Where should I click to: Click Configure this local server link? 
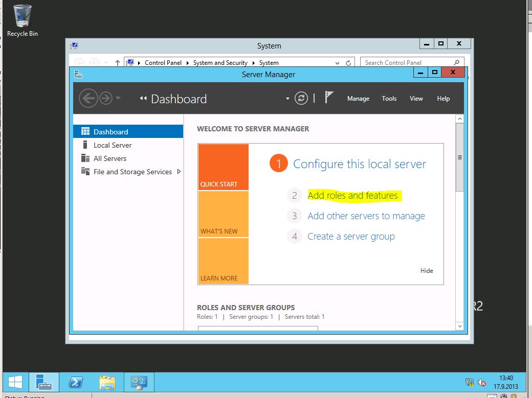[359, 163]
